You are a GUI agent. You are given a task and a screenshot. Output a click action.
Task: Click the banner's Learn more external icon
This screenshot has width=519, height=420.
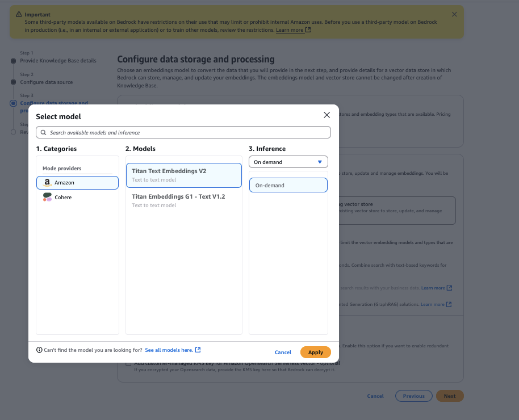[x=308, y=30]
